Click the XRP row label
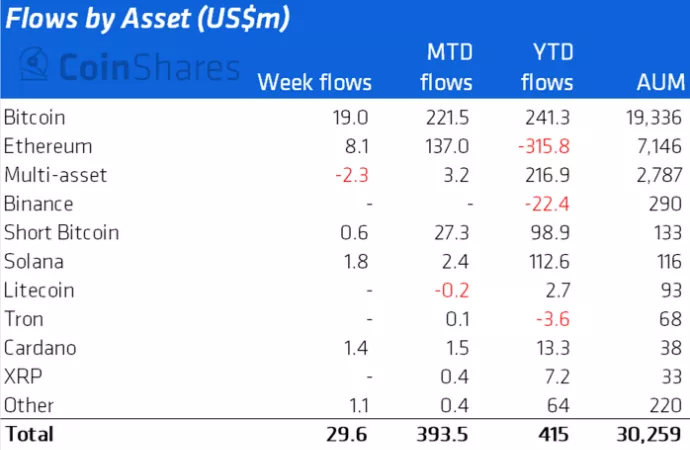This screenshot has width=690, height=450. tap(21, 377)
